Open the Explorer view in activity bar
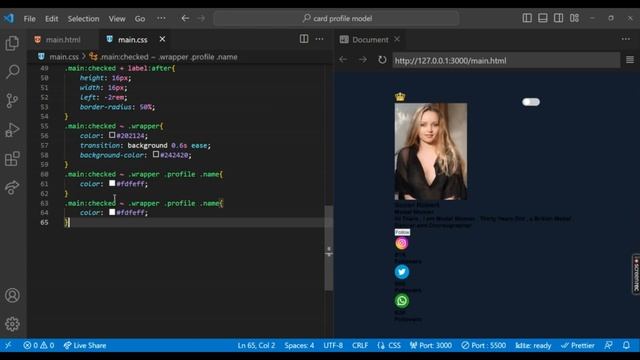Image resolution: width=640 pixels, height=360 pixels. tap(12, 43)
